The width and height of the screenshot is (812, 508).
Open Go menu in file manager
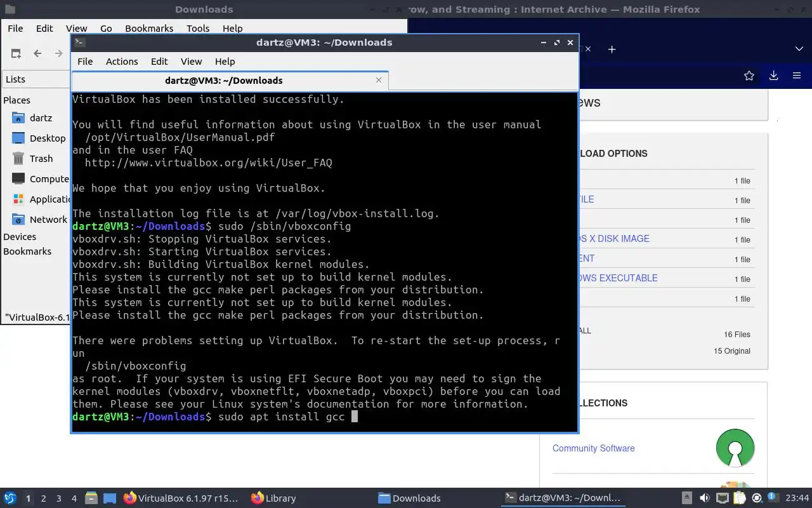[106, 28]
